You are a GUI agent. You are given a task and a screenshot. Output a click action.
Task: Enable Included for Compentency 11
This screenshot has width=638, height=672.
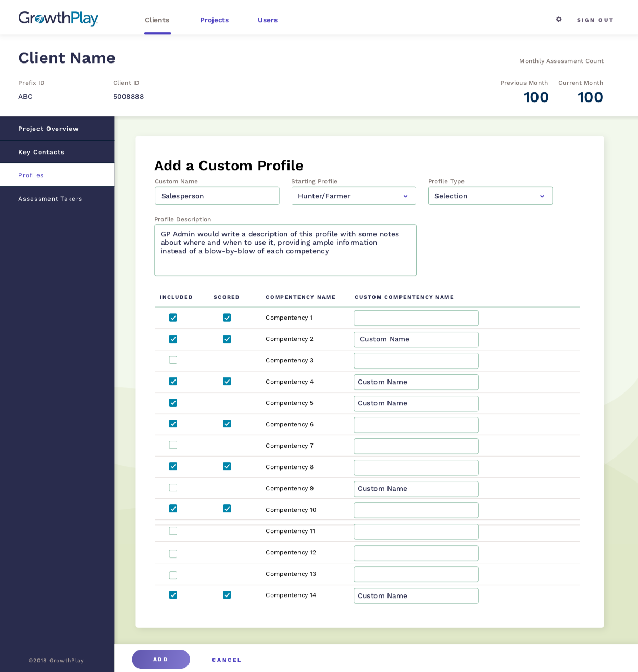(173, 530)
